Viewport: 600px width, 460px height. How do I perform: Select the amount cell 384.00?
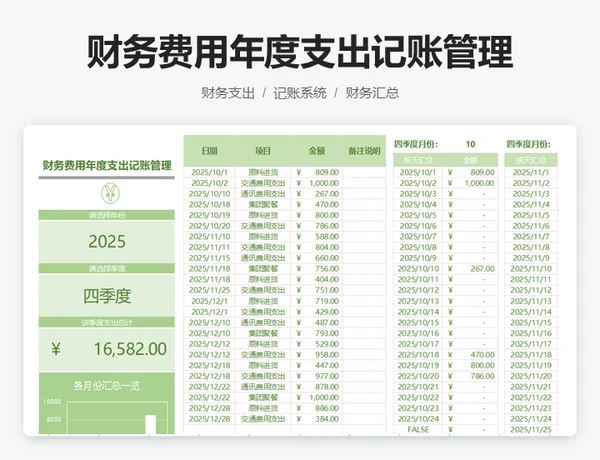pyautogui.click(x=317, y=419)
